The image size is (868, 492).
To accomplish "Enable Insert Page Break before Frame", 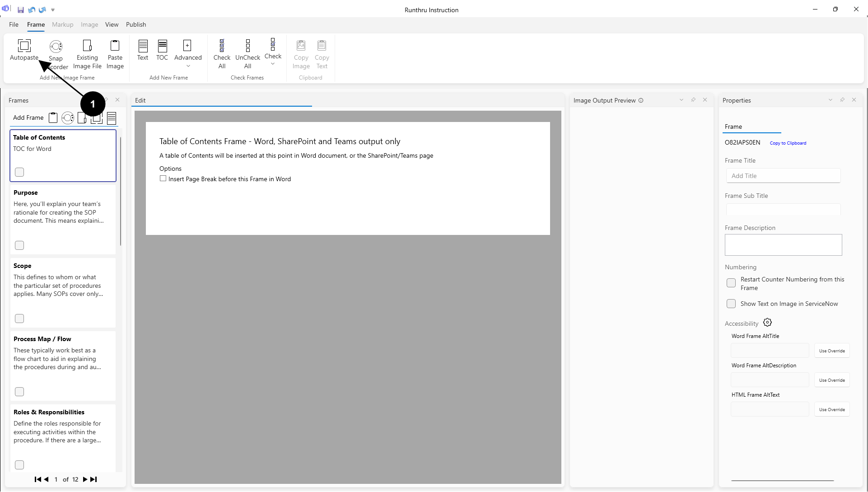I will pos(163,178).
